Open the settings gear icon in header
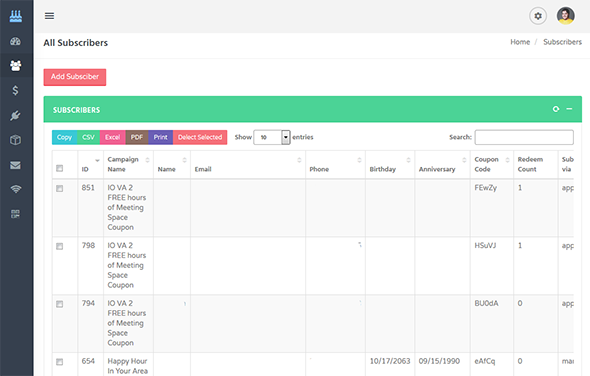The width and height of the screenshot is (590, 376). point(538,16)
